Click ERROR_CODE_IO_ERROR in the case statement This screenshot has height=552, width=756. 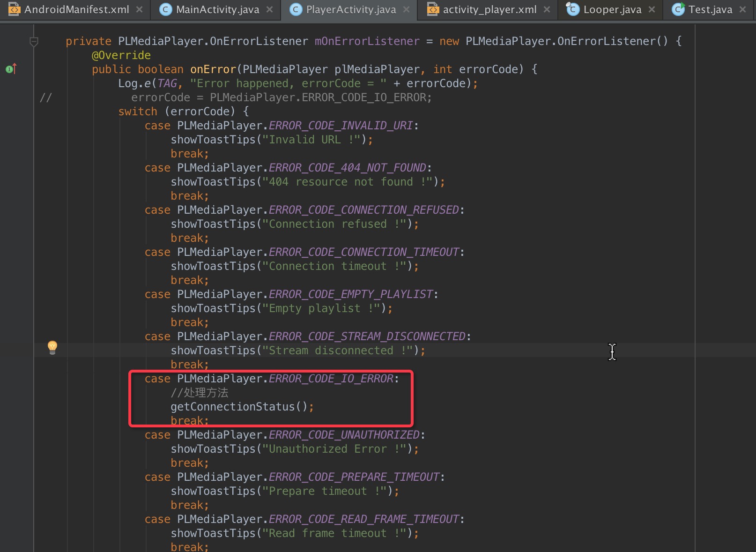pos(331,379)
